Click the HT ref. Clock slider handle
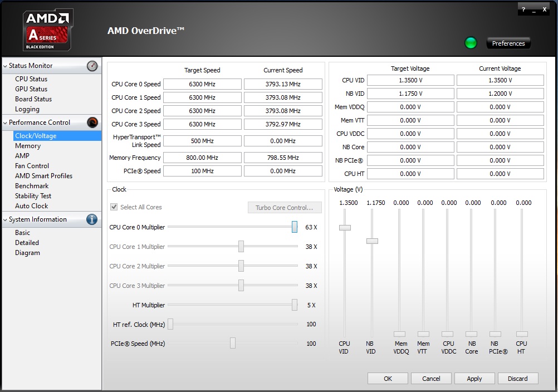 [170, 324]
